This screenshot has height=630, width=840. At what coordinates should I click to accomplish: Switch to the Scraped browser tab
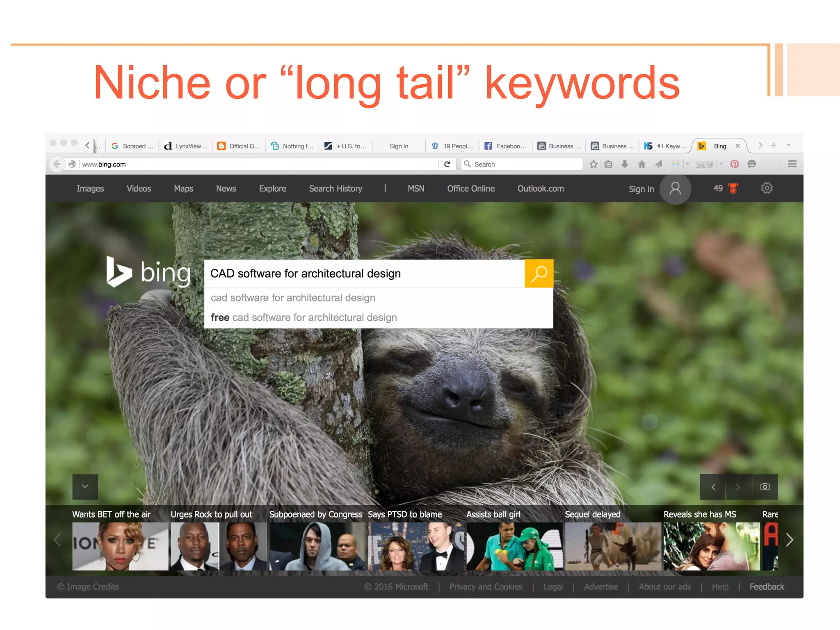coord(132,146)
